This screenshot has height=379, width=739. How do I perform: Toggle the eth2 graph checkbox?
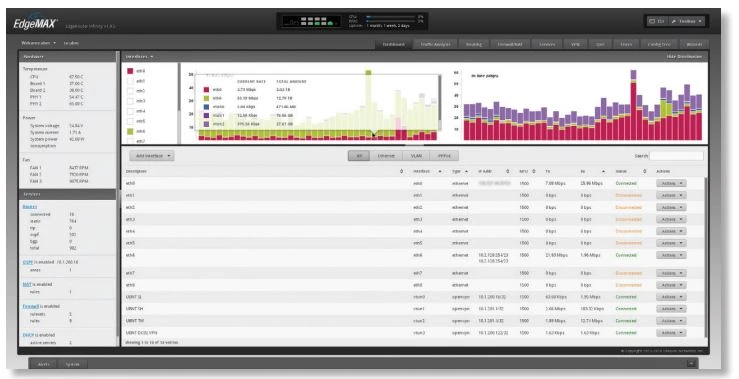click(x=130, y=91)
